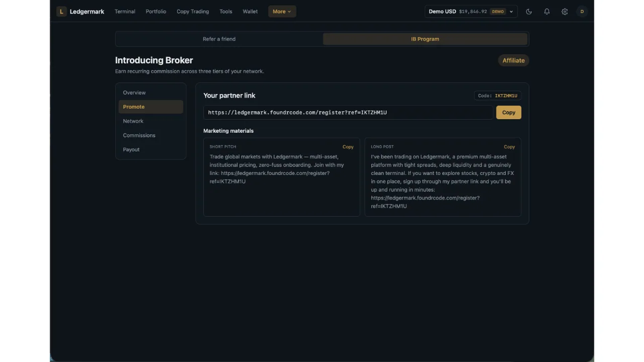Open the Portfolio nav item
This screenshot has height=362, width=644.
tap(156, 12)
